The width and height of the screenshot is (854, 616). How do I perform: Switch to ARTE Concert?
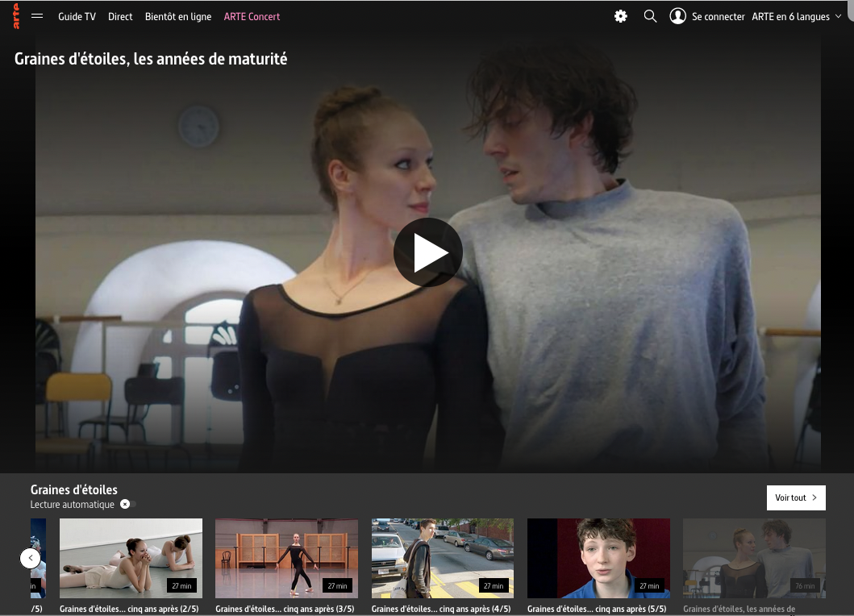pos(252,17)
